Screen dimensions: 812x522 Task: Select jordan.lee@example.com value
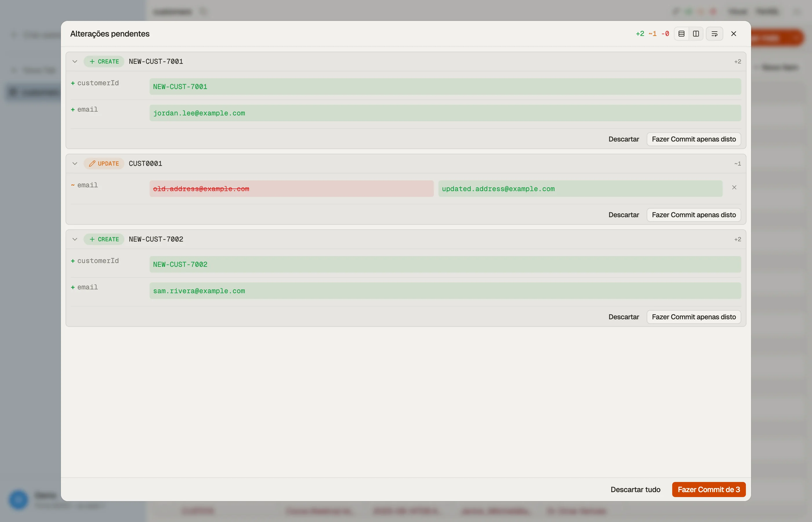tap(445, 113)
